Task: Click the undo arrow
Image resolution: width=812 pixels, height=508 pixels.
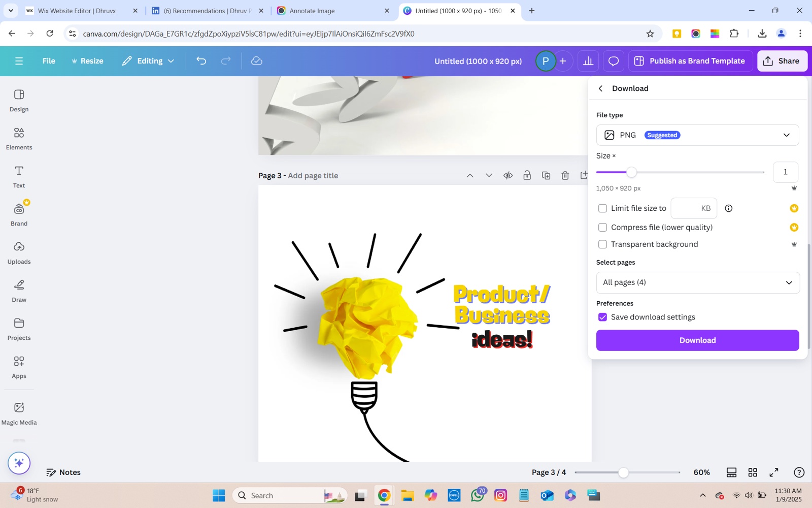Action: [x=201, y=61]
